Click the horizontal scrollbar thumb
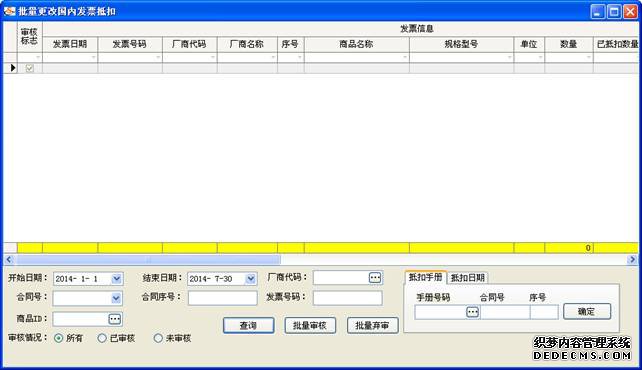Viewport: 642px width, 370px height. [148, 259]
